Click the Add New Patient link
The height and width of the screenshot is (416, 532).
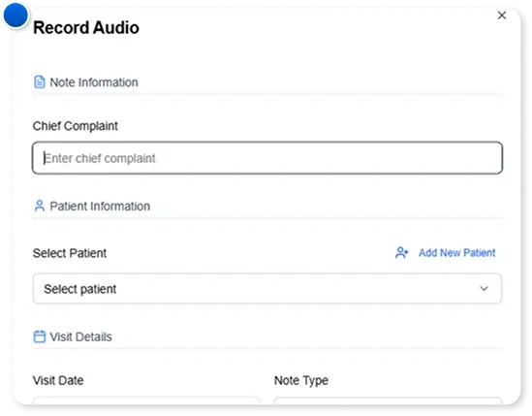(456, 253)
